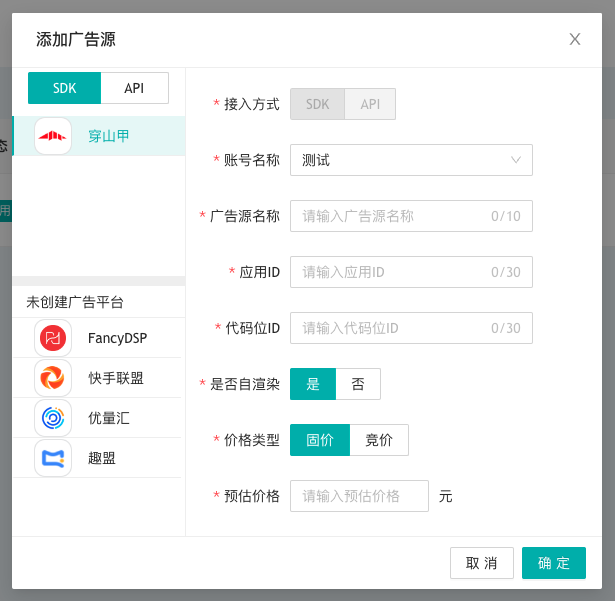Image resolution: width=615 pixels, height=601 pixels.
Task: Switch to the SDK tab in sidebar
Action: pyautogui.click(x=65, y=88)
